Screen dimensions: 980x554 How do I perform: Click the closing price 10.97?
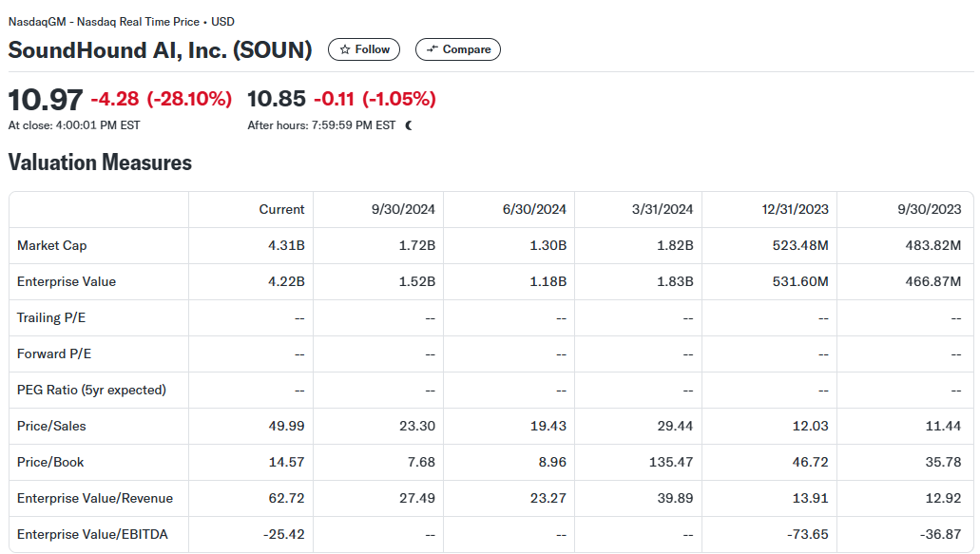(45, 100)
